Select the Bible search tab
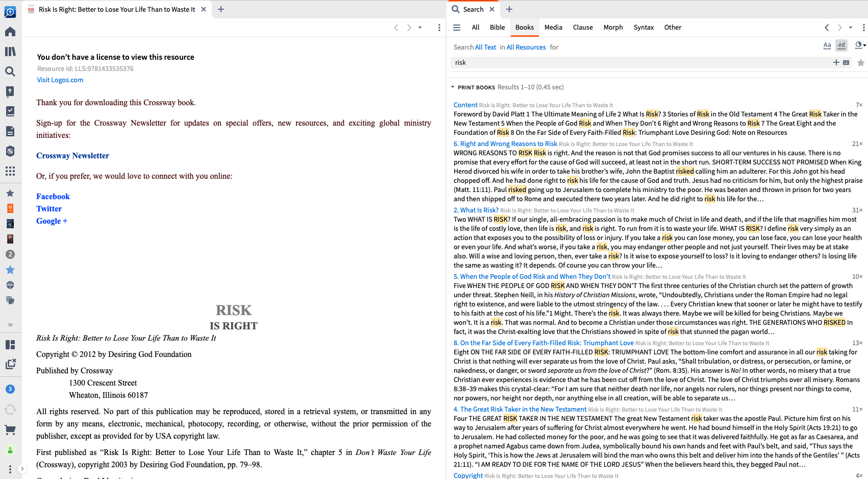 498,28
